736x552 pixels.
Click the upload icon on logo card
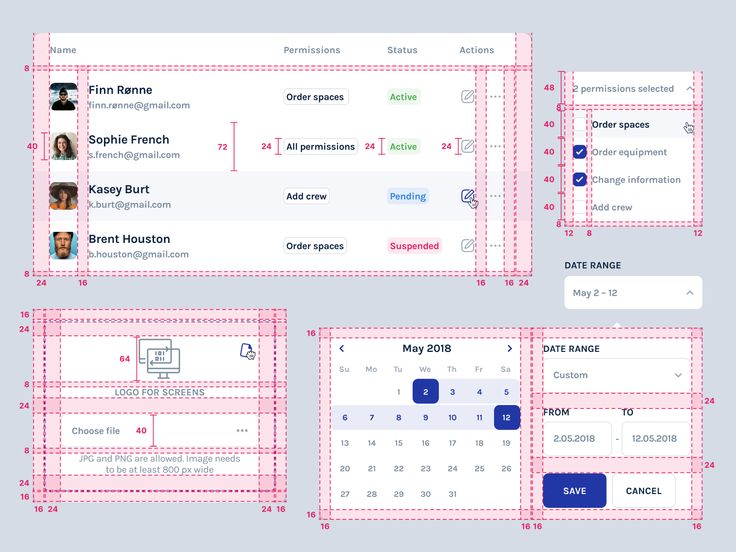pyautogui.click(x=247, y=350)
